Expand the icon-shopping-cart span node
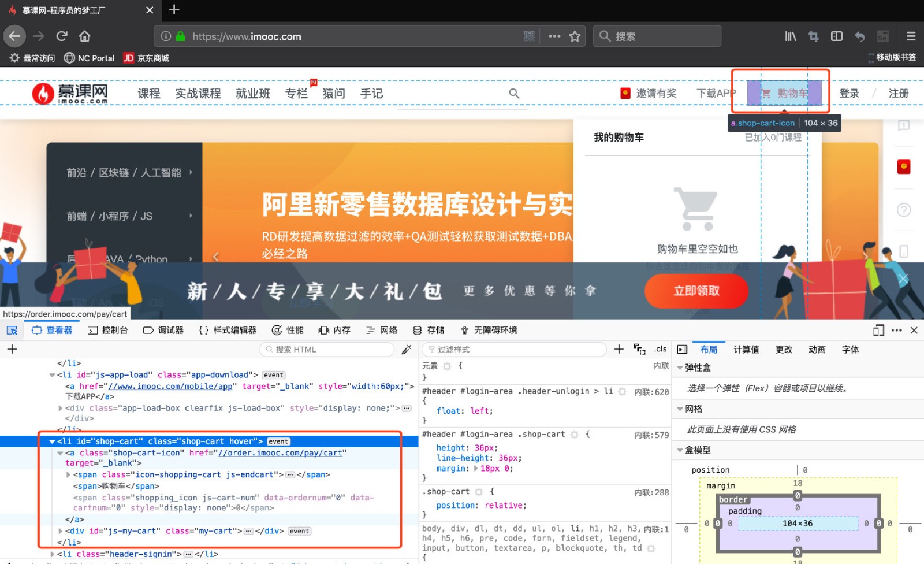The image size is (924, 564). point(68,474)
